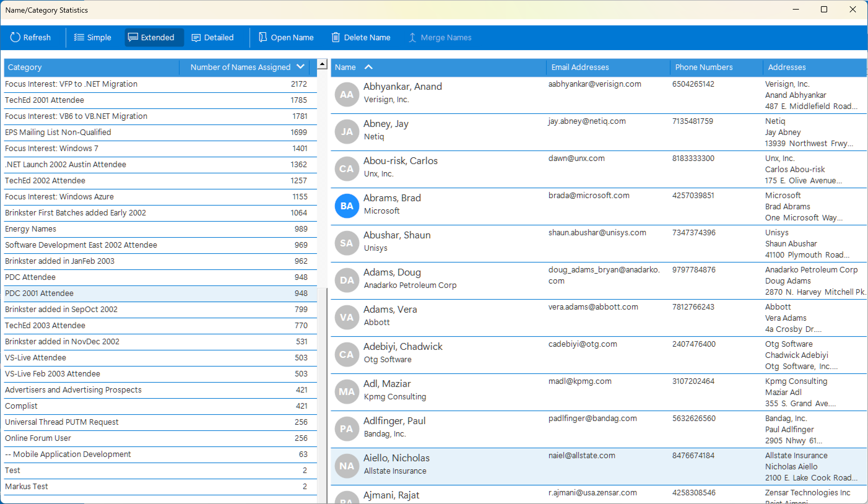Click the PA avatar for Paul Adlfinger
The image size is (868, 504).
point(346,429)
